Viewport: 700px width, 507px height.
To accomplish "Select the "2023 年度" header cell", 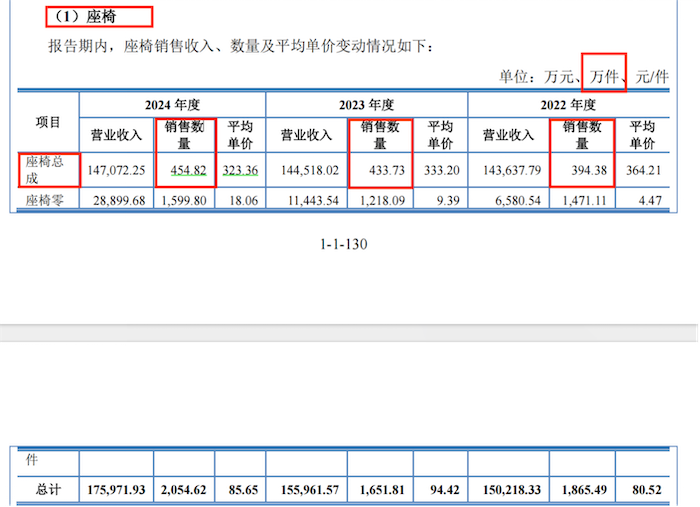I will coord(367,105).
